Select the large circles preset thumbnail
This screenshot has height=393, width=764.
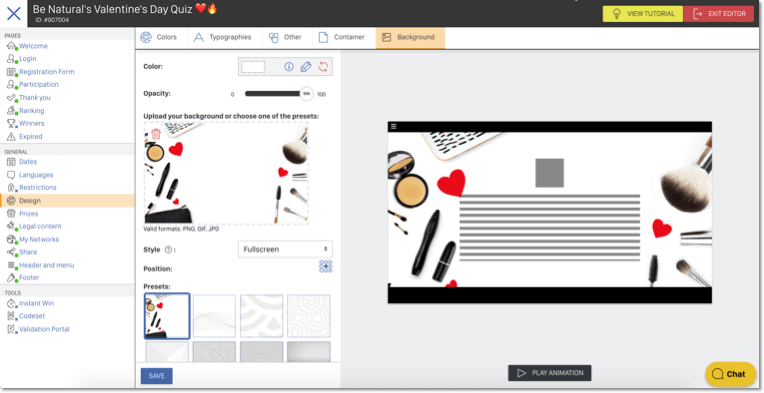[x=262, y=316]
